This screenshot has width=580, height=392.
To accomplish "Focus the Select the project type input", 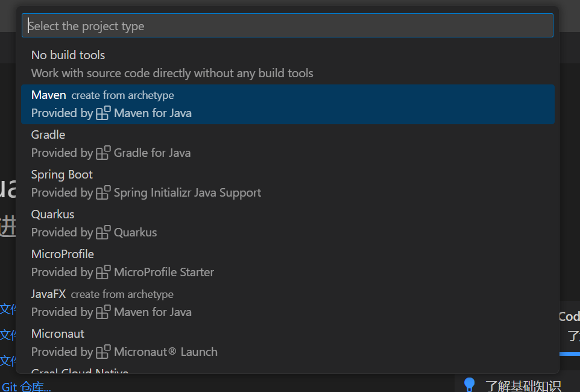I will (x=287, y=26).
